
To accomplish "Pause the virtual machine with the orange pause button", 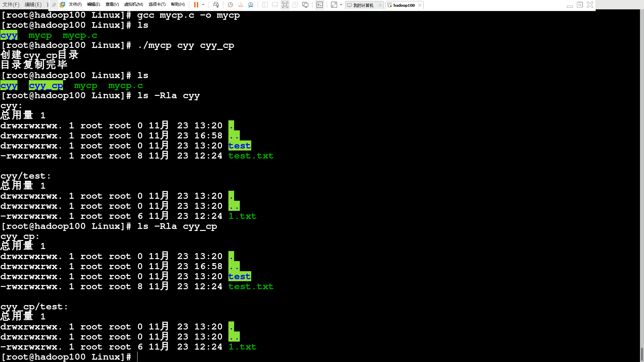I will [196, 5].
